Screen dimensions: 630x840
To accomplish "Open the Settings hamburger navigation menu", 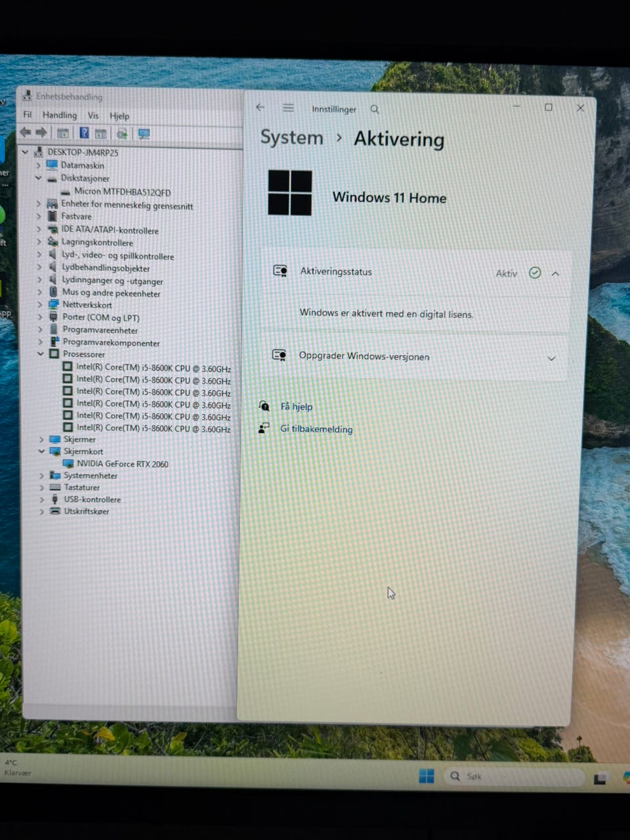I will 289,108.
